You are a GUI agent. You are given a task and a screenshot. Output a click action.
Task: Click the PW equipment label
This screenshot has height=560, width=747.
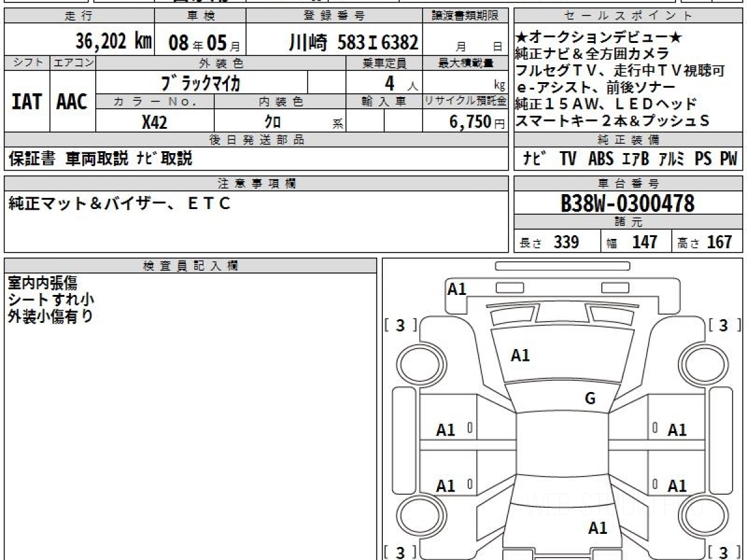(x=728, y=159)
